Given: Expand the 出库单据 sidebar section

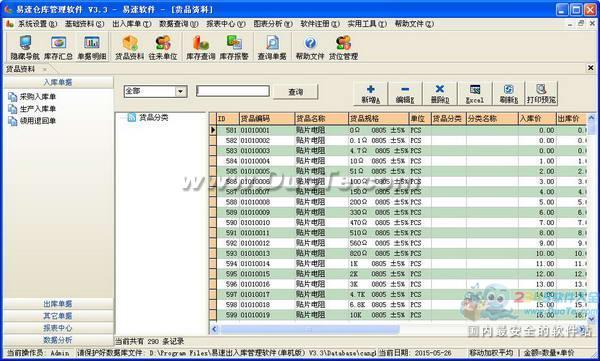Looking at the screenshot, I should click(58, 304).
